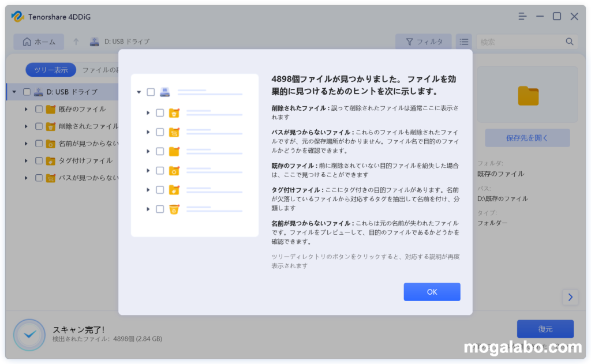Click the OK button in the dialog

click(x=432, y=292)
